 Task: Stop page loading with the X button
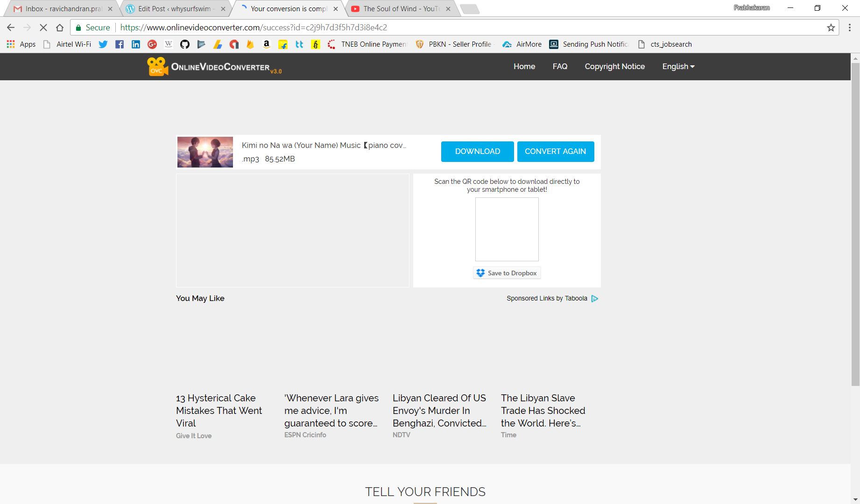(43, 28)
